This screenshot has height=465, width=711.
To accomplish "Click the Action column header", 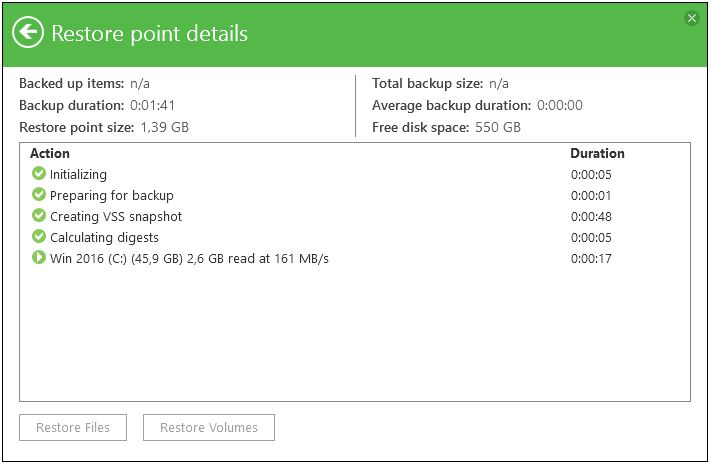I will pyautogui.click(x=50, y=153).
